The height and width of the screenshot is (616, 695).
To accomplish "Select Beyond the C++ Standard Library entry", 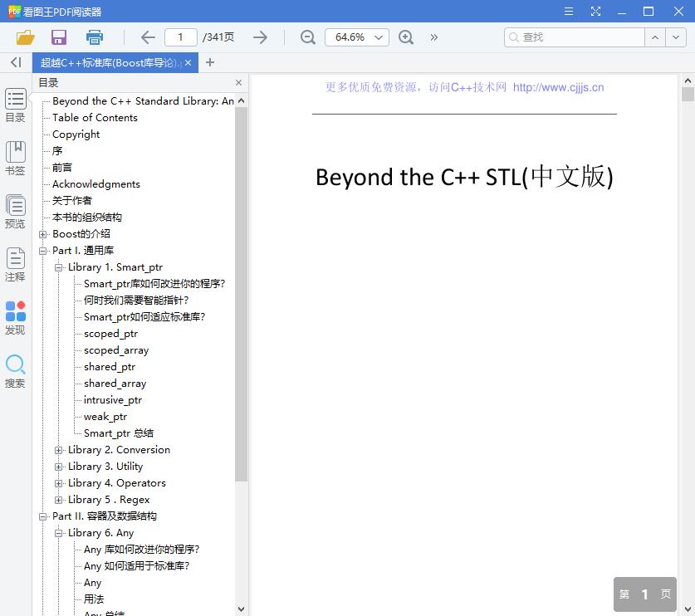I will (x=143, y=101).
